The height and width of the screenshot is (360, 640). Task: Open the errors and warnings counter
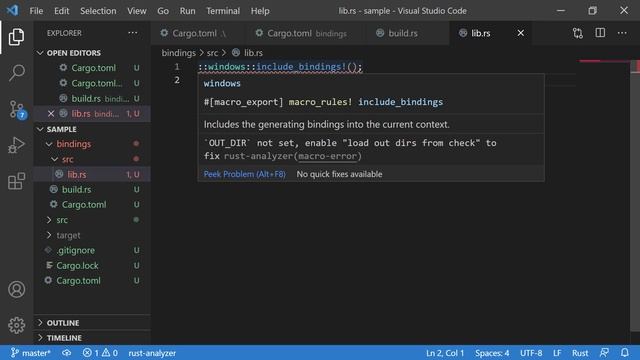[x=100, y=353]
